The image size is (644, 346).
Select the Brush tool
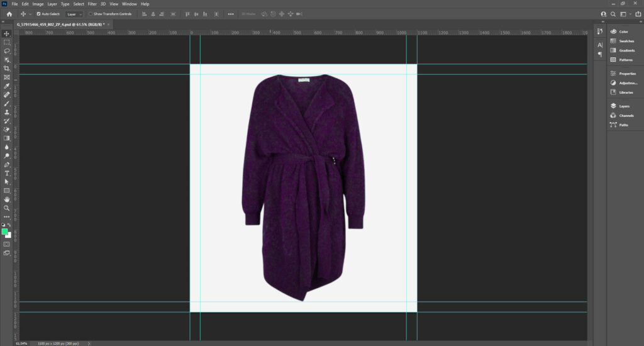click(6, 103)
